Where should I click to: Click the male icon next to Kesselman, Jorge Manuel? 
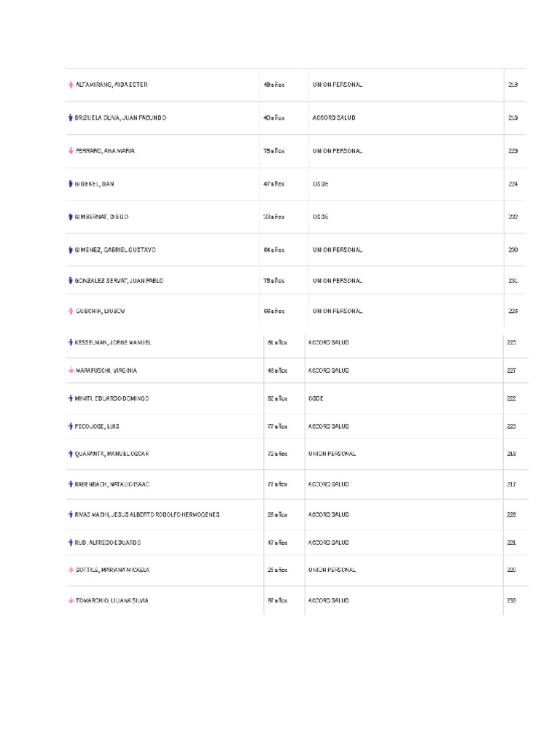tap(70, 342)
